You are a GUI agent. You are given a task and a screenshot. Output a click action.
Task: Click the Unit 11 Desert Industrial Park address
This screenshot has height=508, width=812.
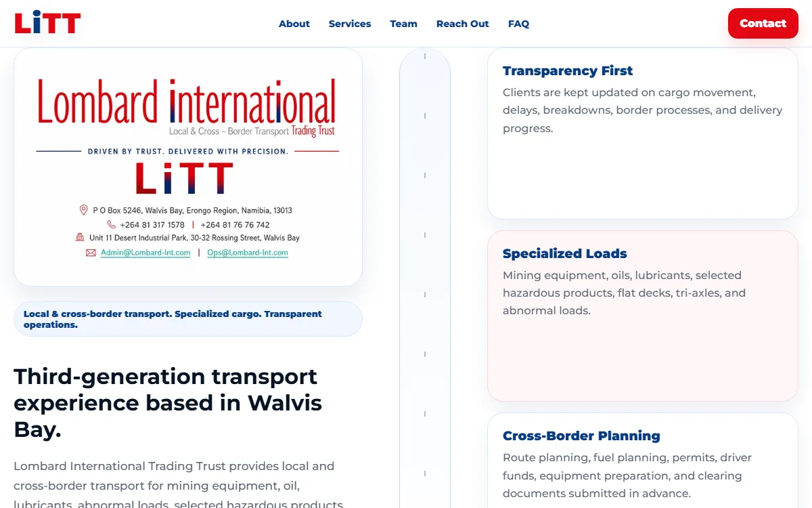194,238
